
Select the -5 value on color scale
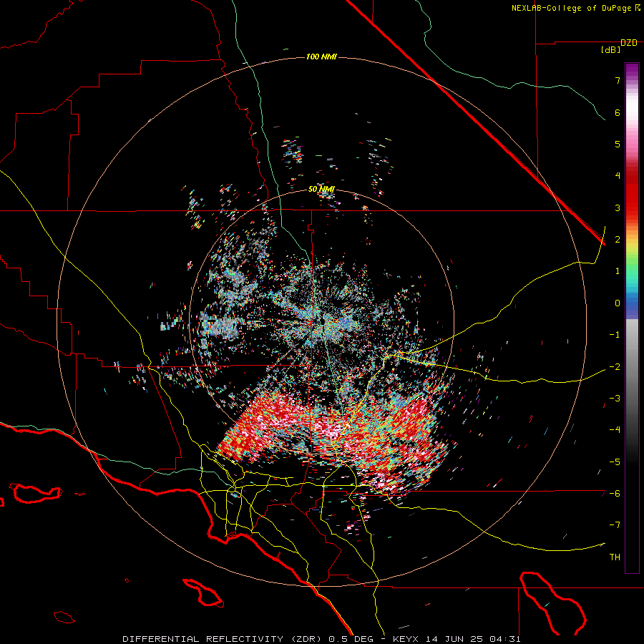(x=615, y=462)
